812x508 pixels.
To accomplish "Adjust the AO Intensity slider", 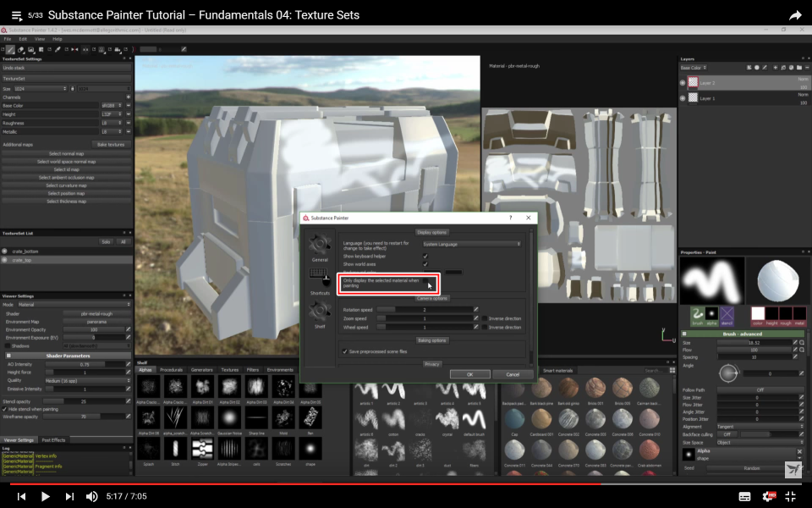I will (x=85, y=364).
